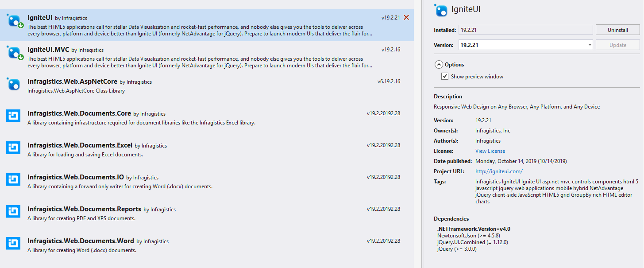Select the Infragistics.Web.Documents.Excel package title
The width and height of the screenshot is (644, 268).
[80, 145]
